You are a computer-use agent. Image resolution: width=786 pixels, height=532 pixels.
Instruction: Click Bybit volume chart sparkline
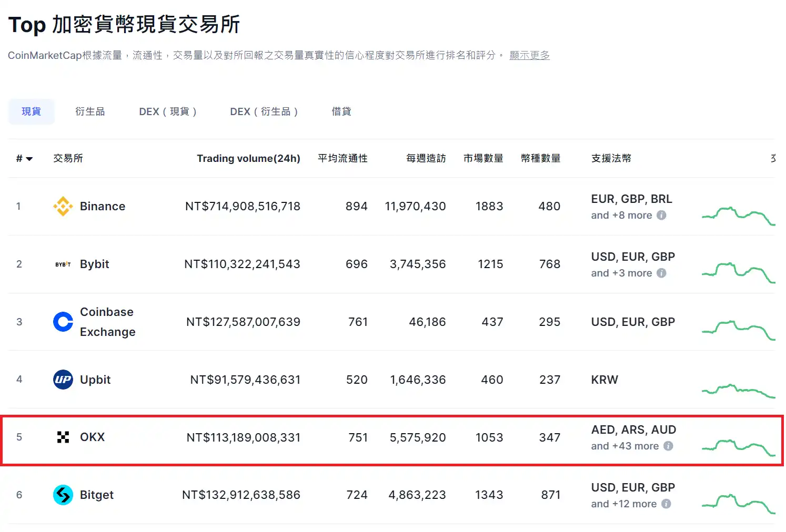click(738, 272)
